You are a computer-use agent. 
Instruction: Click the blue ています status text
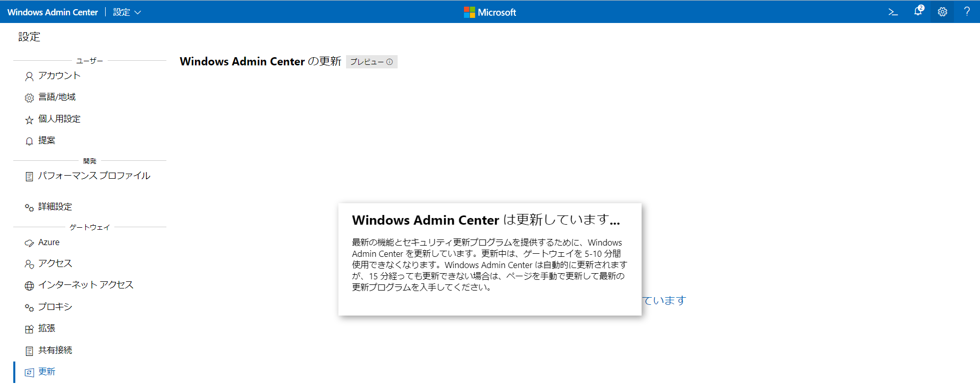664,300
